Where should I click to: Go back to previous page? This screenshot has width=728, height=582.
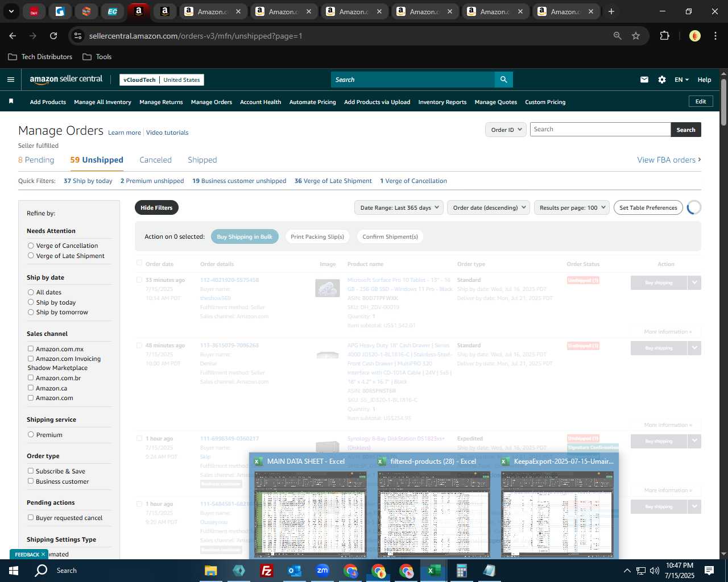[13, 36]
